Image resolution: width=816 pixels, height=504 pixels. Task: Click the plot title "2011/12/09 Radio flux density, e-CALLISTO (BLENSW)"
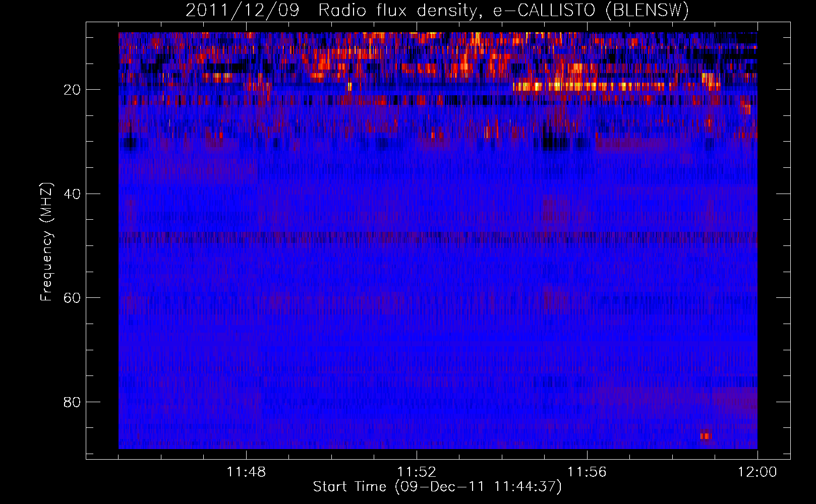437,11
